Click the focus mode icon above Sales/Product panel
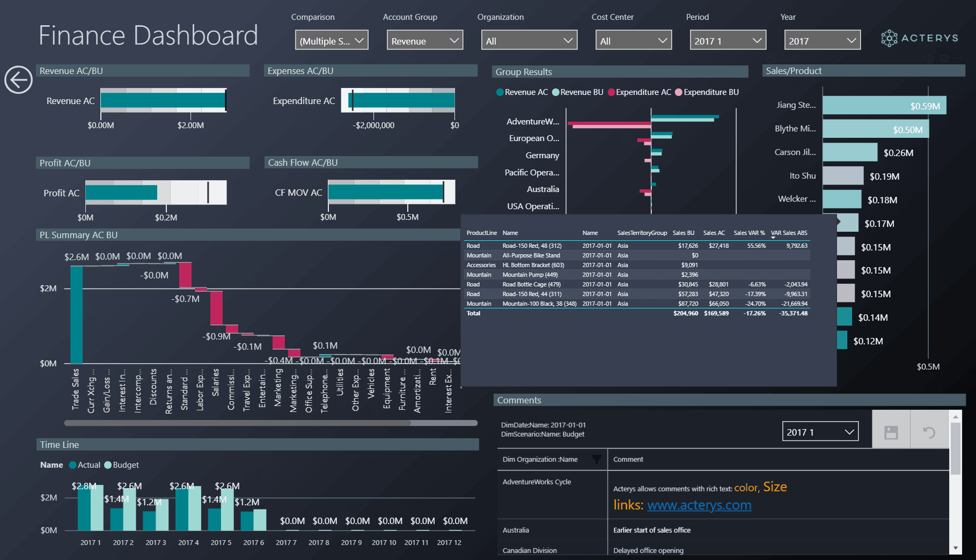976x560 pixels. coord(945,58)
